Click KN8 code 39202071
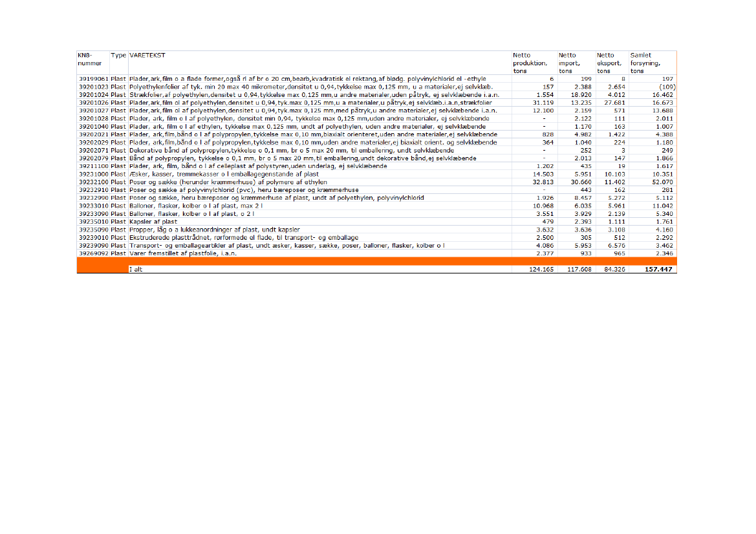The height and width of the screenshot is (534, 756). coord(94,151)
